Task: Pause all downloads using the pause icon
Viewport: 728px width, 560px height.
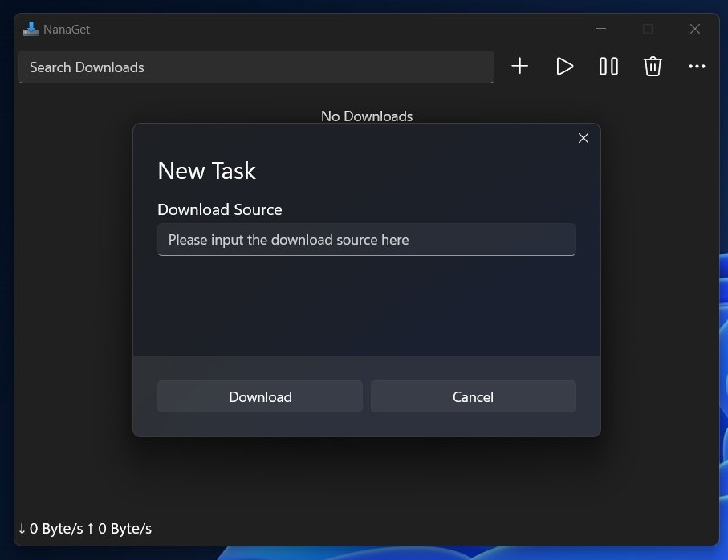Action: pos(608,67)
